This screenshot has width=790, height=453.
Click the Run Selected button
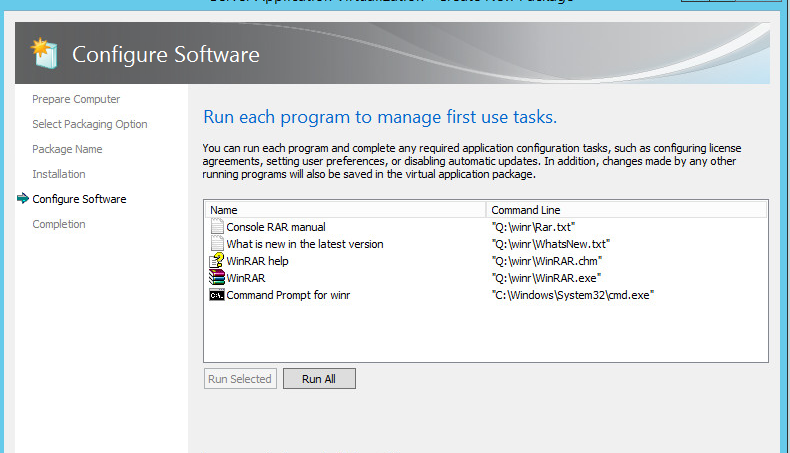point(240,379)
